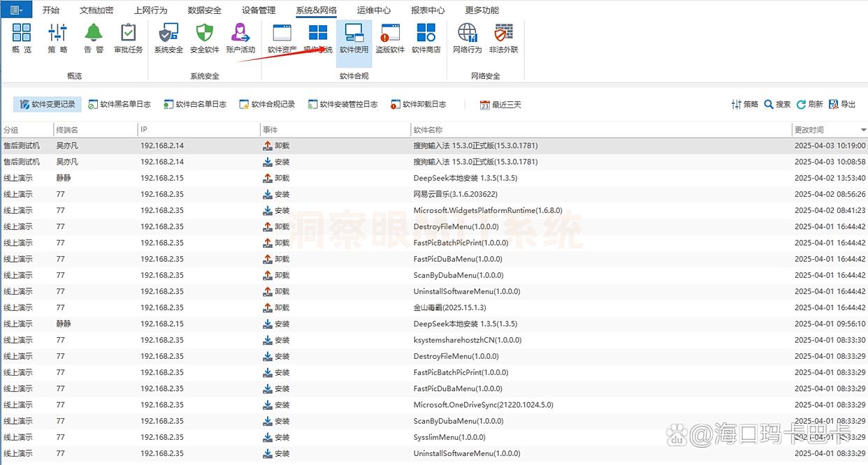Click sort arrow on 更改时间 column
This screenshot has height=465, width=868.
click(x=863, y=131)
